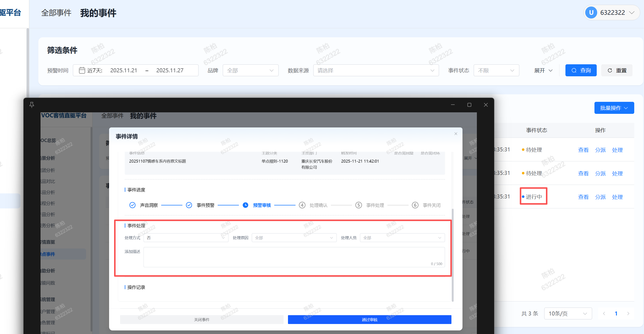Click the 通过审核 button

[x=369, y=320]
